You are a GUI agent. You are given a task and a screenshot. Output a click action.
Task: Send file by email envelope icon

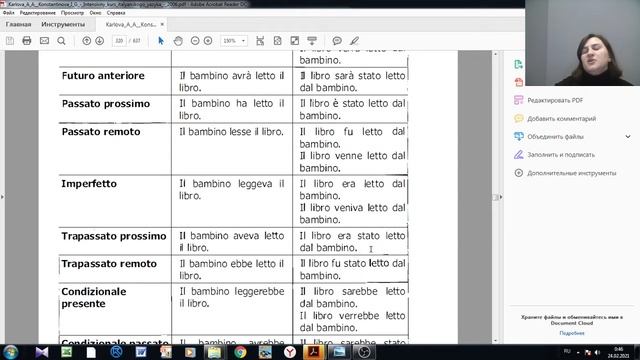click(x=44, y=41)
